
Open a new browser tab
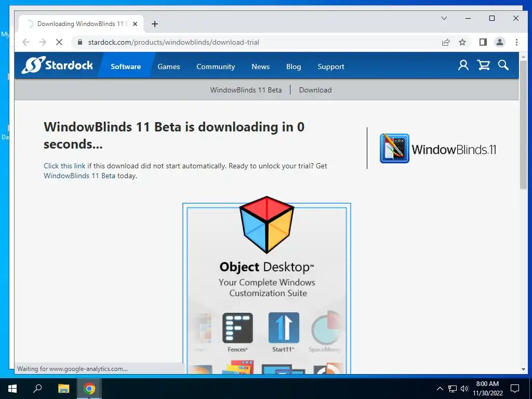point(155,24)
